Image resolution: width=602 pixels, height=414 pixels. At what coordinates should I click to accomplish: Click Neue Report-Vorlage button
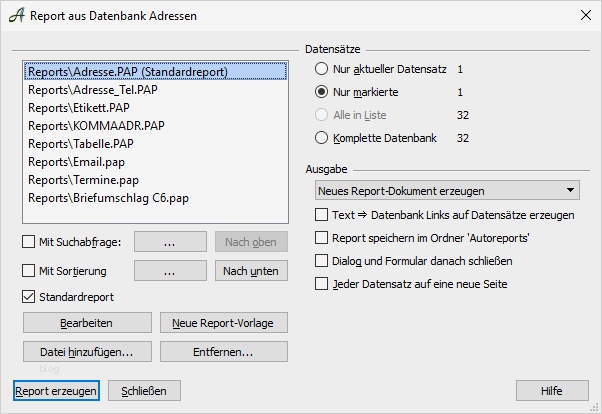[223, 322]
